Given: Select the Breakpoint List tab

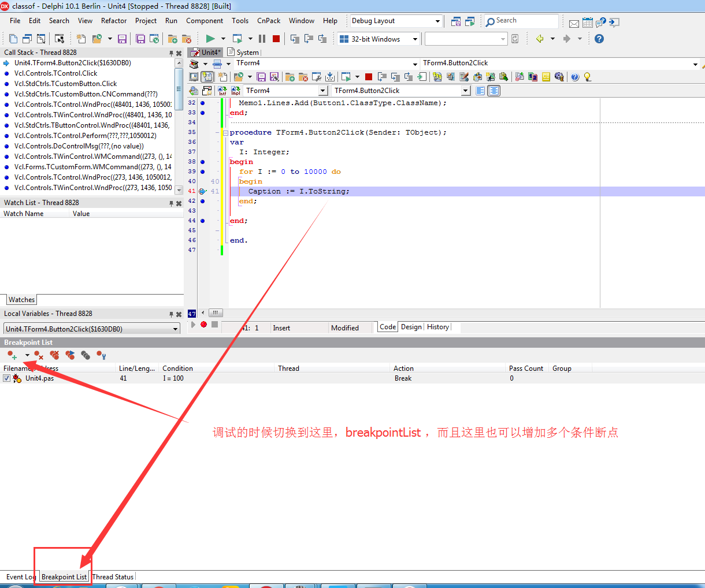Looking at the screenshot, I should [x=64, y=576].
